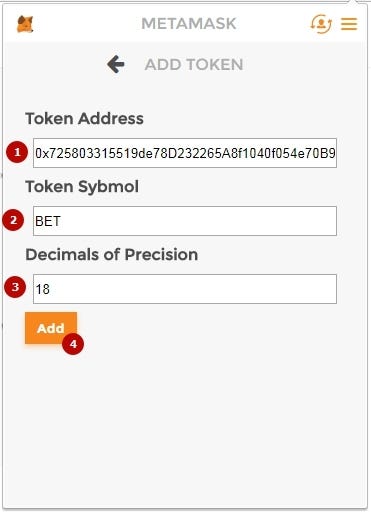Focus the Decimals of Precision field
Image resolution: width=371 pixels, height=512 pixels.
[x=185, y=289]
